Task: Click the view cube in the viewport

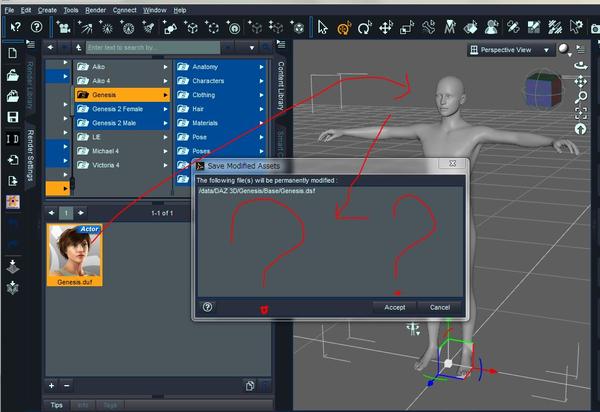Action: point(543,90)
